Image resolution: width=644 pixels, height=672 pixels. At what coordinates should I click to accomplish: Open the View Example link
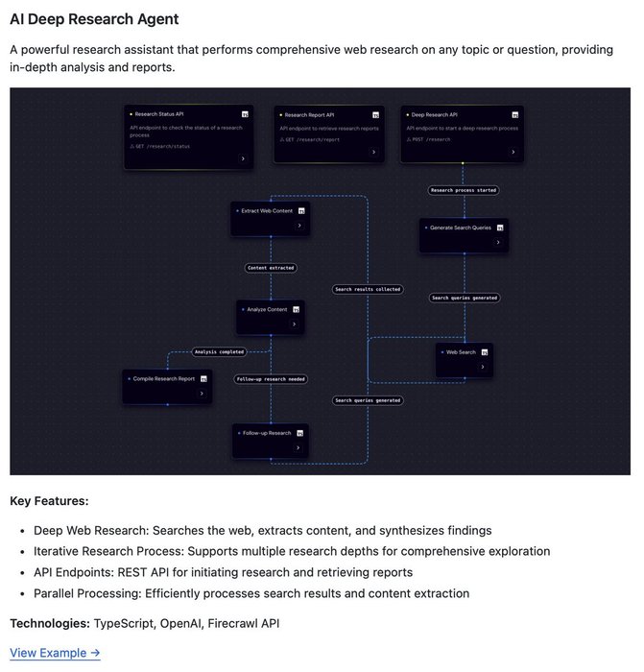click(55, 653)
